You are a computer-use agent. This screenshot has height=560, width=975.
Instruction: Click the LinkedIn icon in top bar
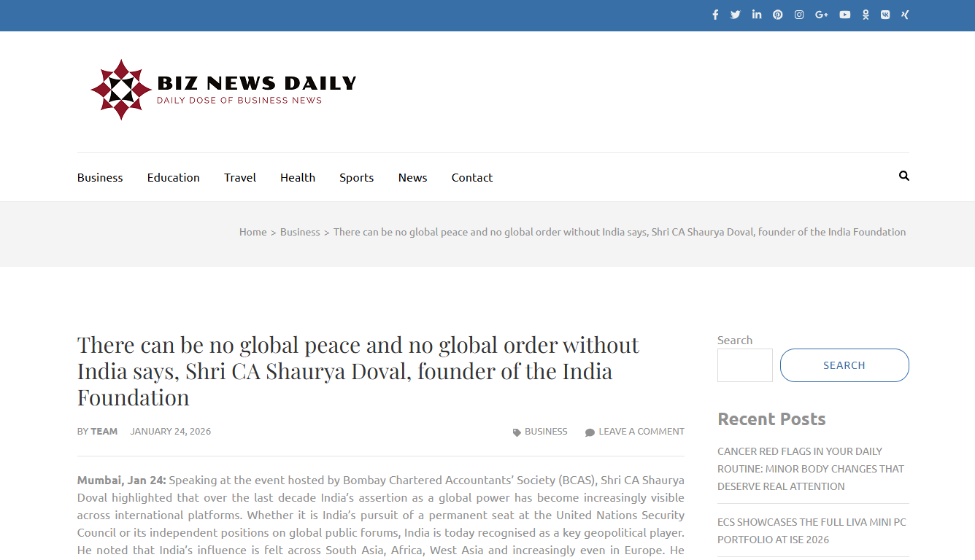tap(757, 15)
